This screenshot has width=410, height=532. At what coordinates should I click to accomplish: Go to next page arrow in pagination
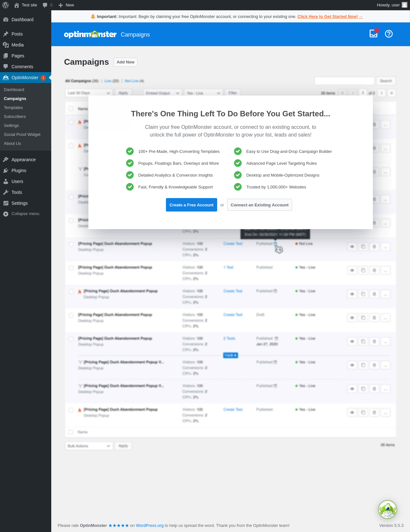[x=381, y=93]
